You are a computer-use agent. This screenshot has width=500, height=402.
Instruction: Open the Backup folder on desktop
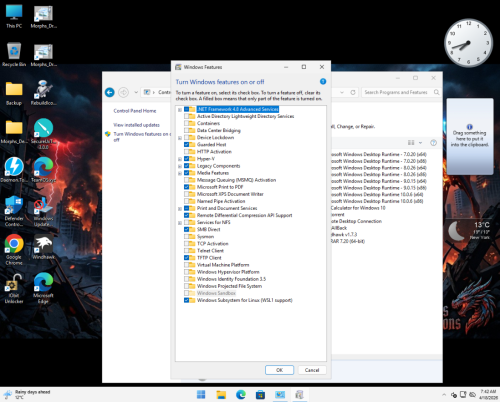tap(14, 93)
